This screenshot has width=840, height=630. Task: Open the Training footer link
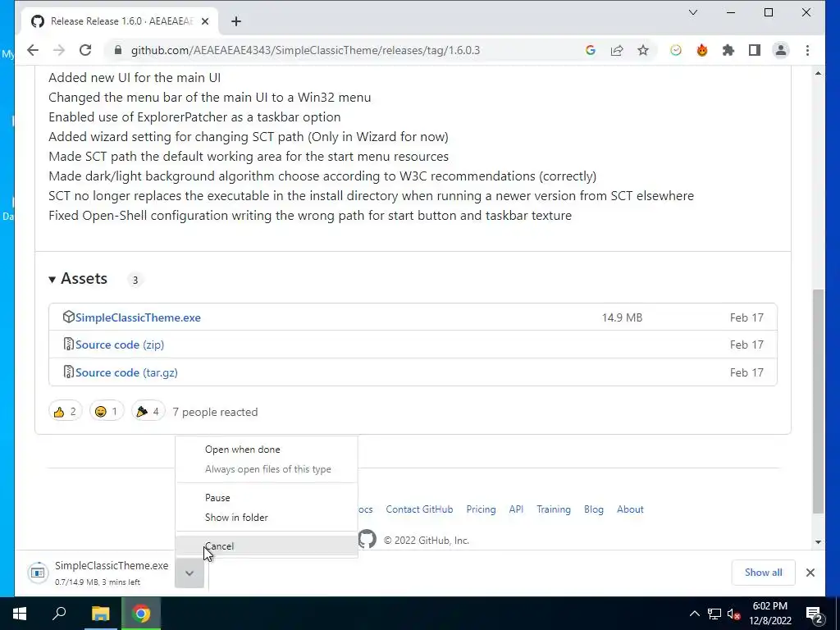pyautogui.click(x=554, y=509)
